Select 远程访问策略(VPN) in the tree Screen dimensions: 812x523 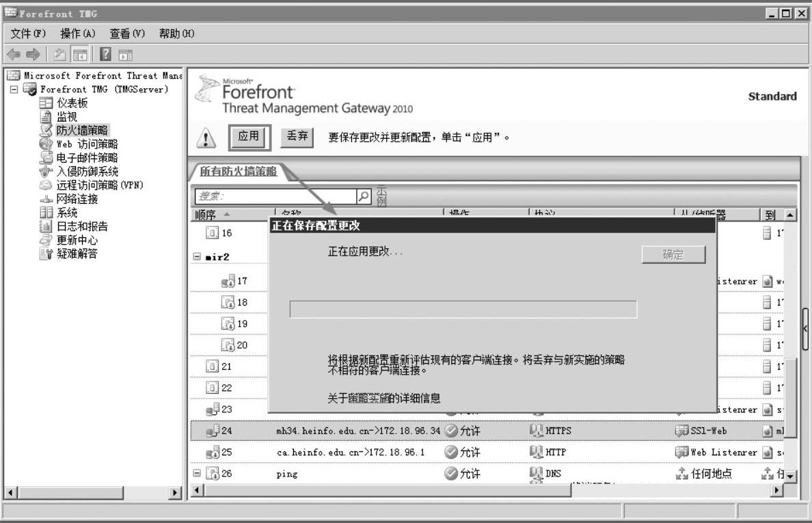click(x=99, y=185)
